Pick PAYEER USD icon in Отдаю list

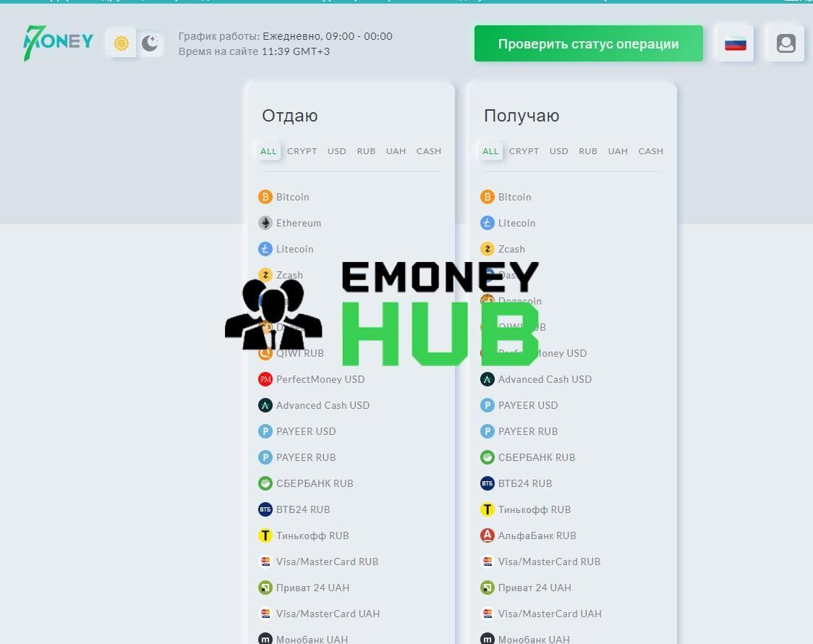(x=265, y=431)
